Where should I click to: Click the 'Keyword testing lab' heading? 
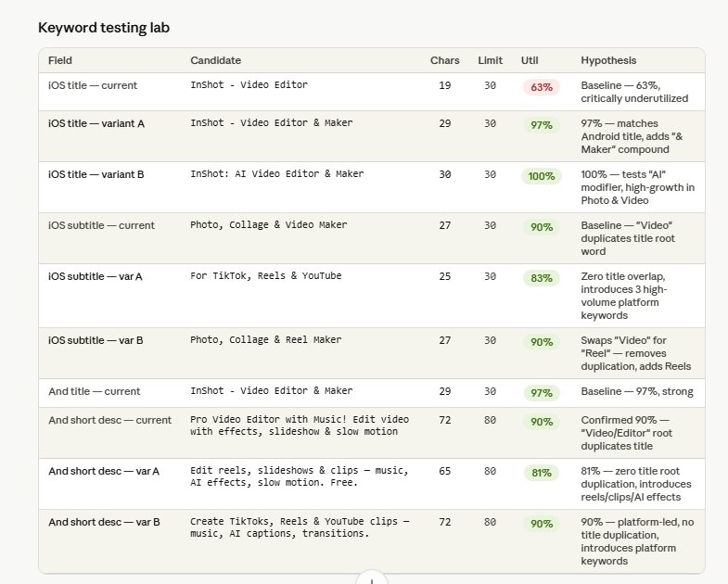coord(104,28)
